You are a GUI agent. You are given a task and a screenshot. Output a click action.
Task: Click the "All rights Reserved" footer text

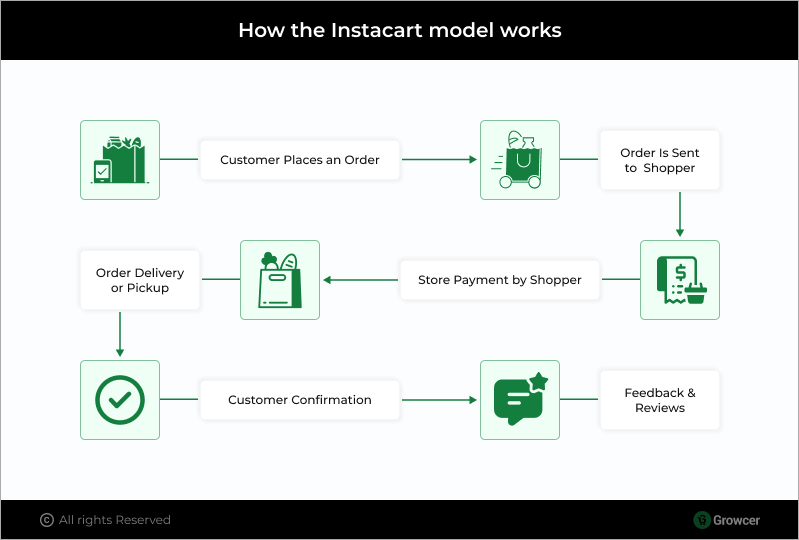tap(115, 520)
